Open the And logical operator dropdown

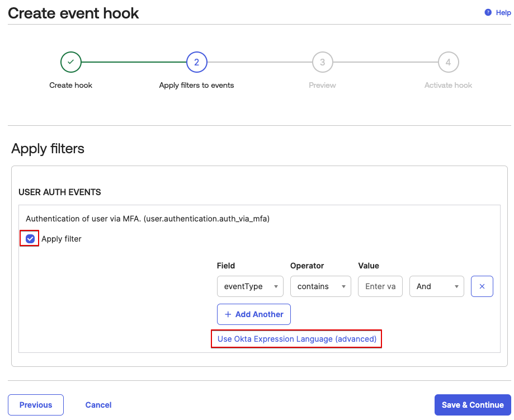[437, 286]
